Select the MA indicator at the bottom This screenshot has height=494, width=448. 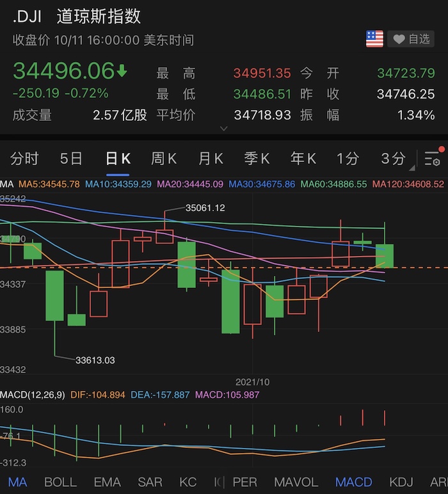click(17, 482)
